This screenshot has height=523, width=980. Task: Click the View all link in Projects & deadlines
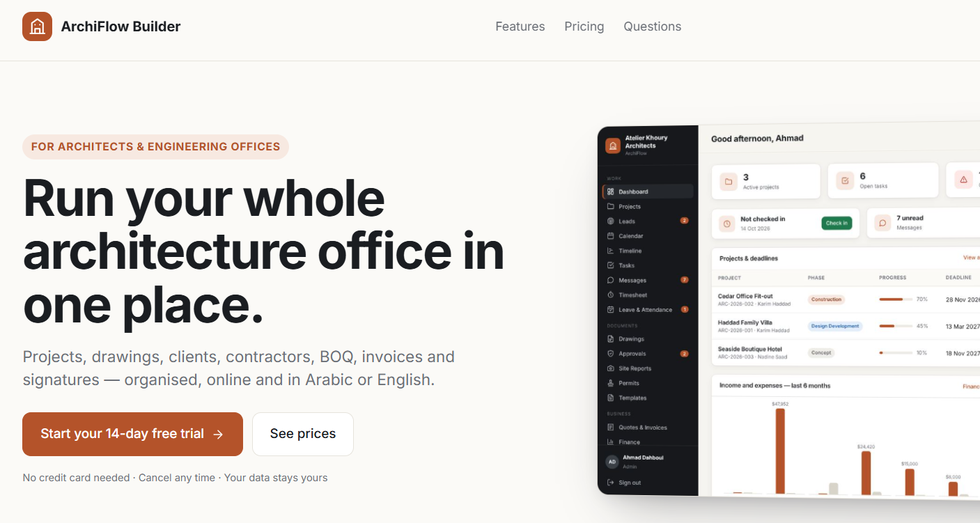point(972,258)
